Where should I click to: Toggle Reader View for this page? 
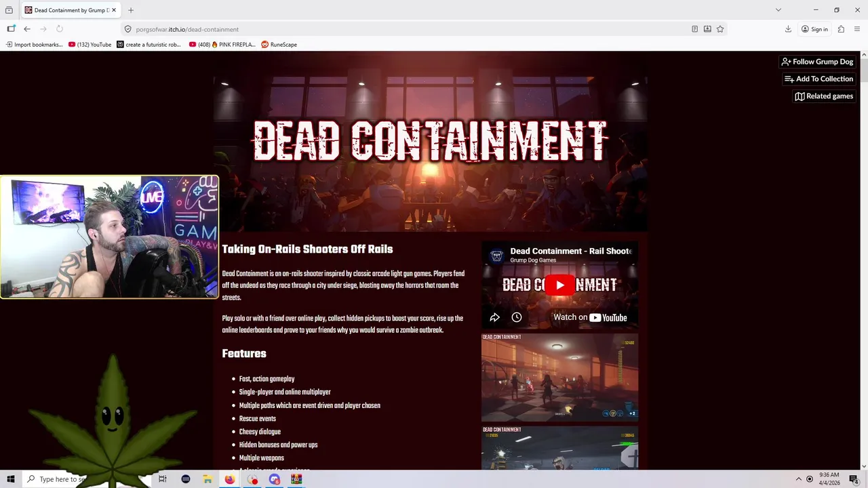[x=695, y=29]
